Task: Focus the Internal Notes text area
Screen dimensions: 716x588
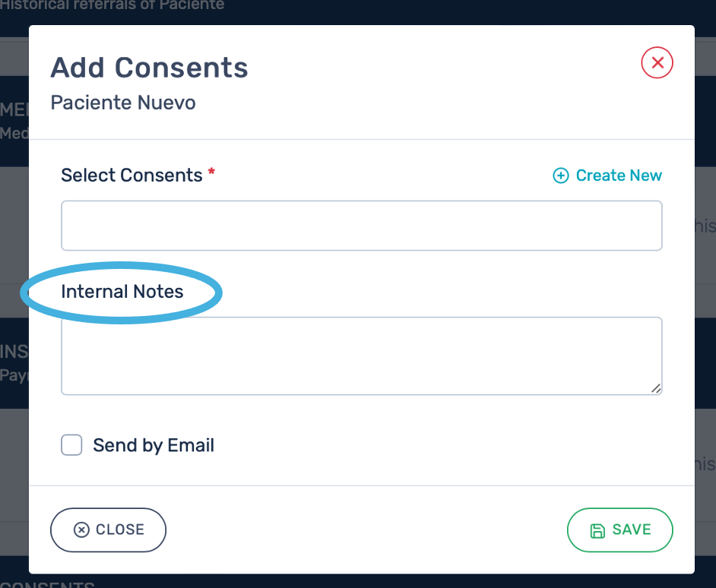Action: [x=361, y=356]
